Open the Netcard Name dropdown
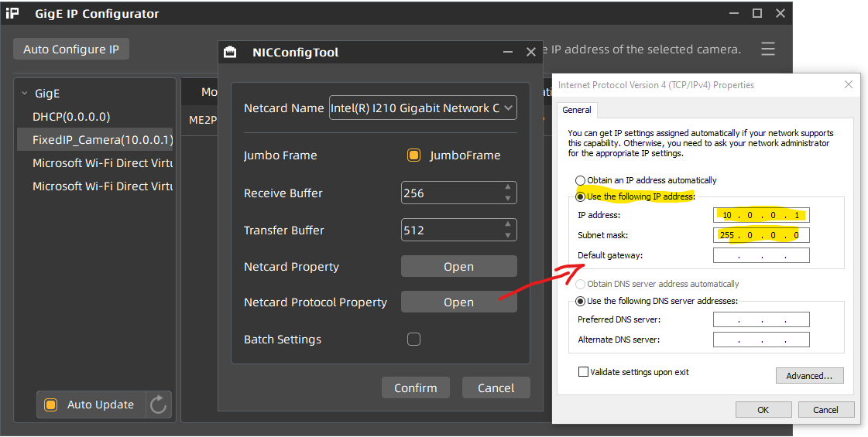 coord(509,108)
